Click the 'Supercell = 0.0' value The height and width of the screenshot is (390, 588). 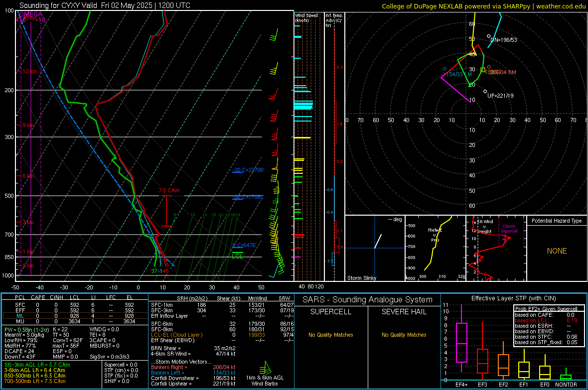[121, 365]
